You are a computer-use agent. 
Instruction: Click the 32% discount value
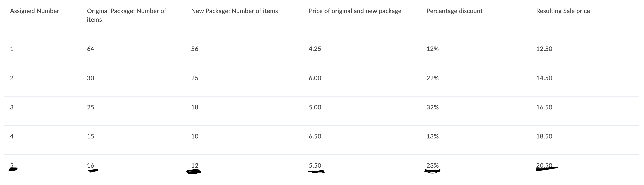click(432, 107)
